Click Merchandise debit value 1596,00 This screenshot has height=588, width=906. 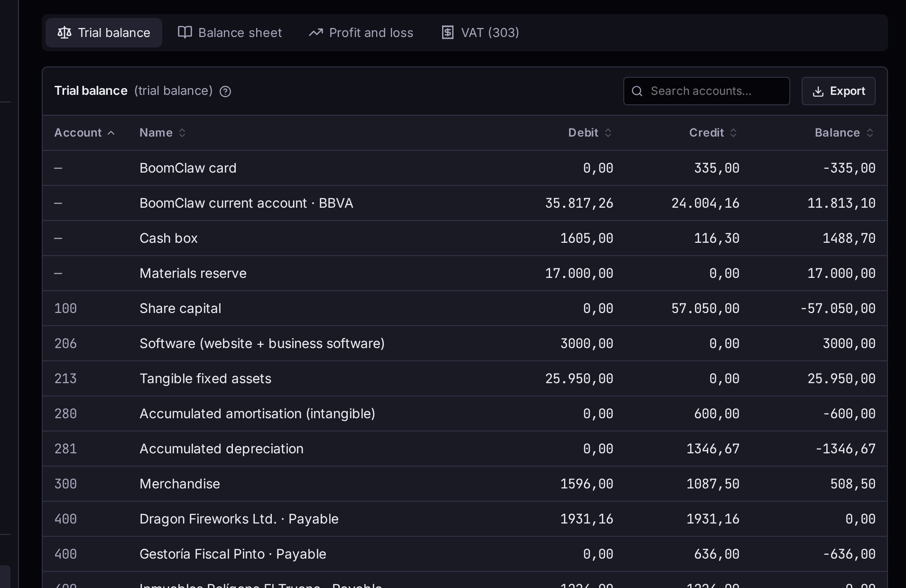[587, 484]
